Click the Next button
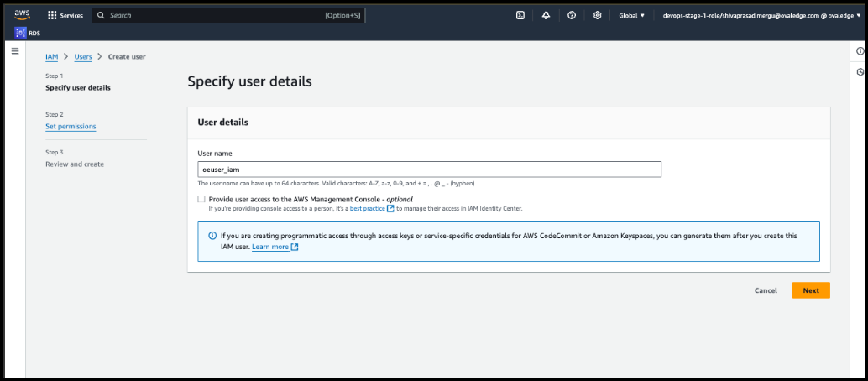 810,290
